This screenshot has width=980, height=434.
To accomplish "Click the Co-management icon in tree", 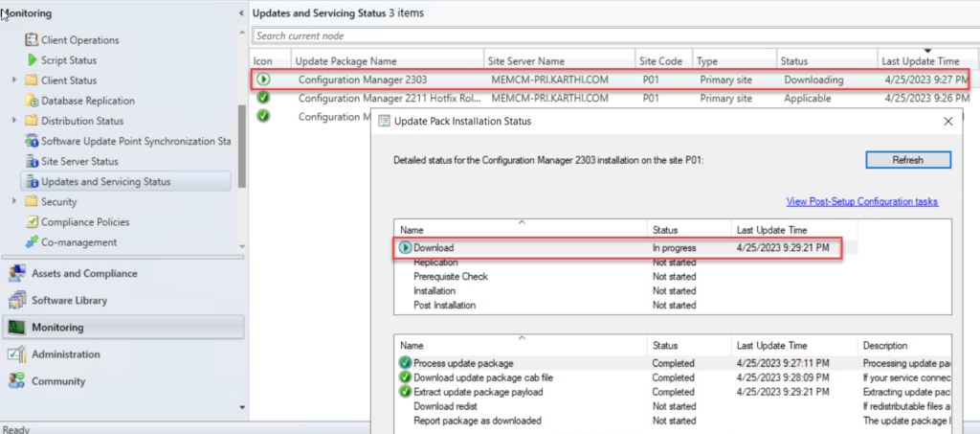I will (x=32, y=242).
